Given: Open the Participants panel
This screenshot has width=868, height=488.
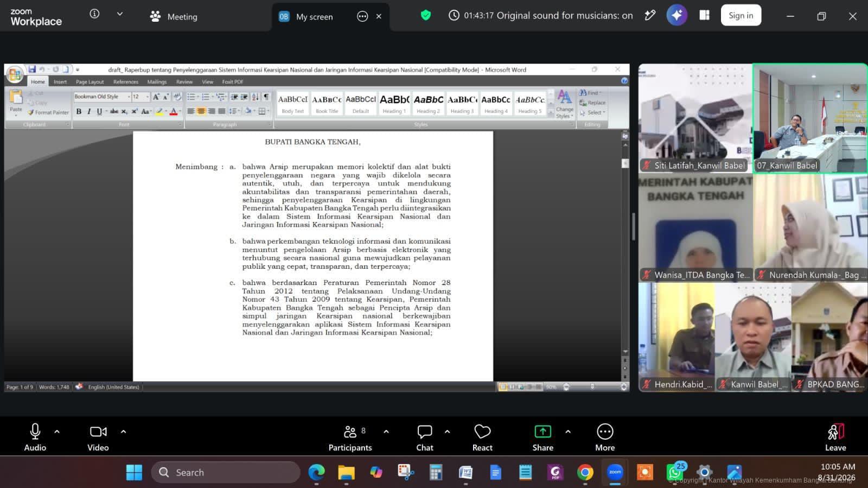Looking at the screenshot, I should (x=350, y=438).
